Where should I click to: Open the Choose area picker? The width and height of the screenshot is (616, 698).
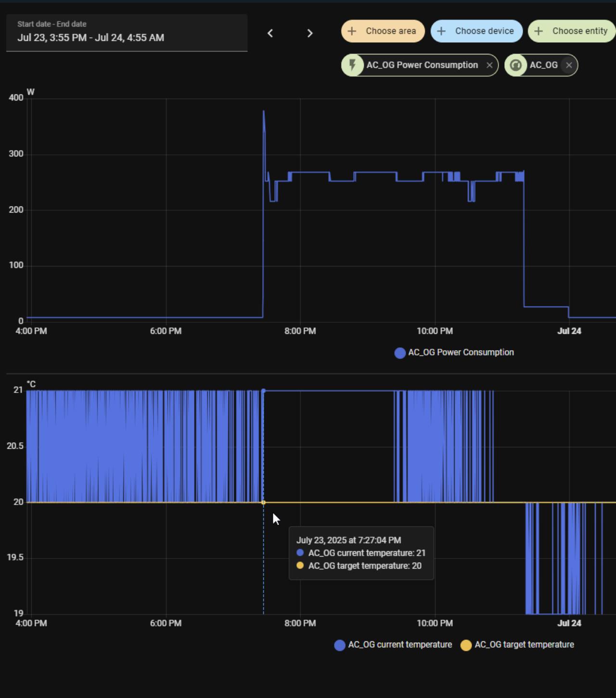(x=390, y=31)
